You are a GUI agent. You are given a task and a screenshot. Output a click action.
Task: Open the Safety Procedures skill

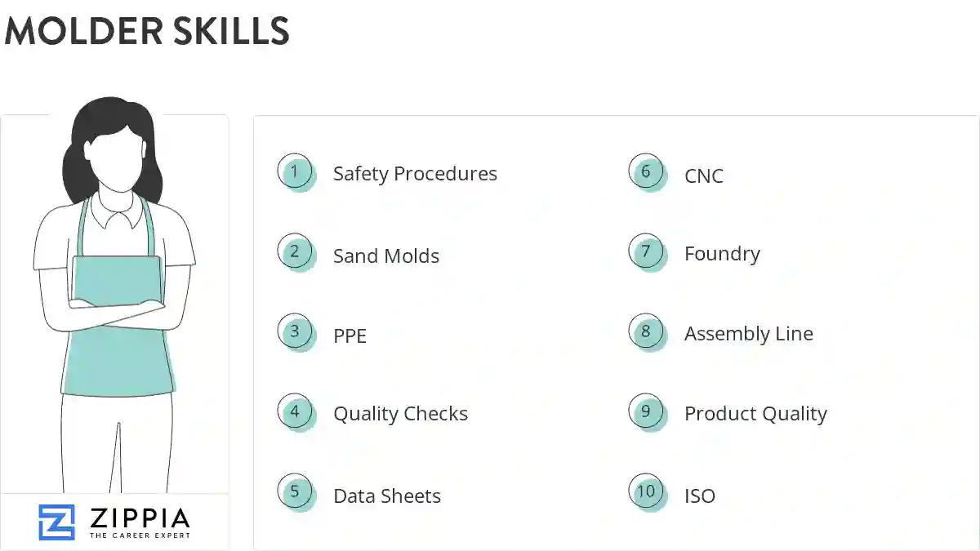(x=415, y=174)
